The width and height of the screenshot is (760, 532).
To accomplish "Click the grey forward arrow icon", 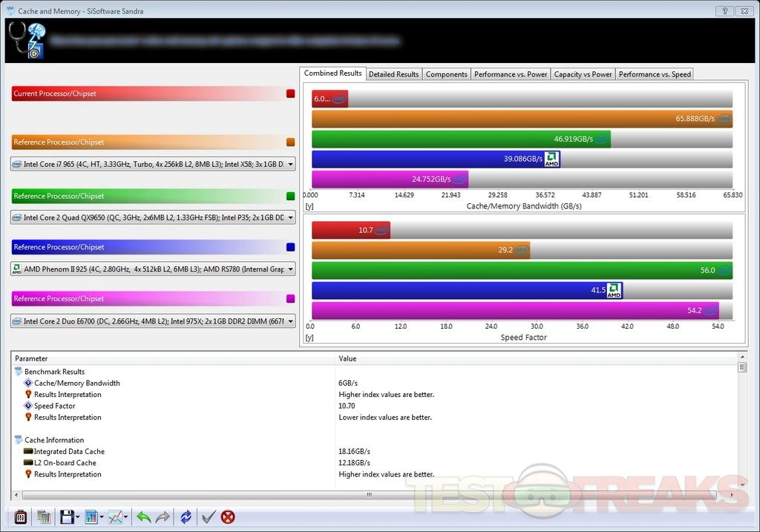I will 163,517.
